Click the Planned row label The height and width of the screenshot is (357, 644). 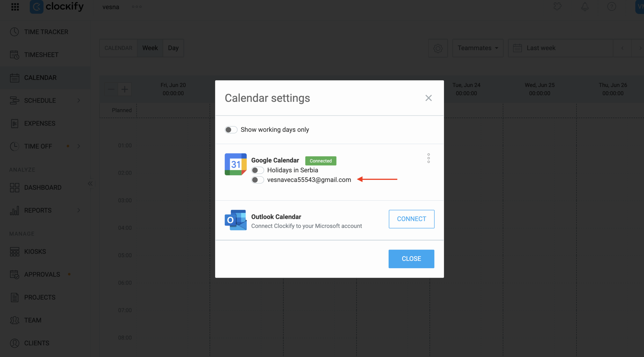click(122, 110)
